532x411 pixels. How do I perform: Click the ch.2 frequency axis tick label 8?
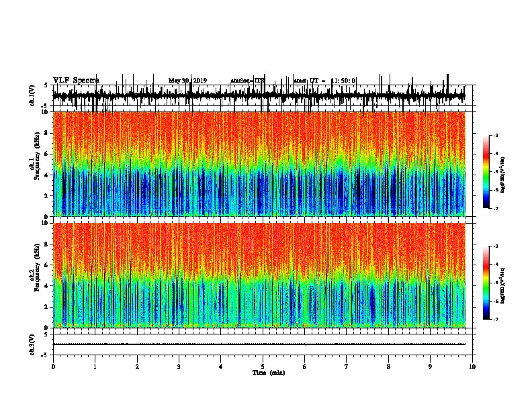click(x=47, y=244)
